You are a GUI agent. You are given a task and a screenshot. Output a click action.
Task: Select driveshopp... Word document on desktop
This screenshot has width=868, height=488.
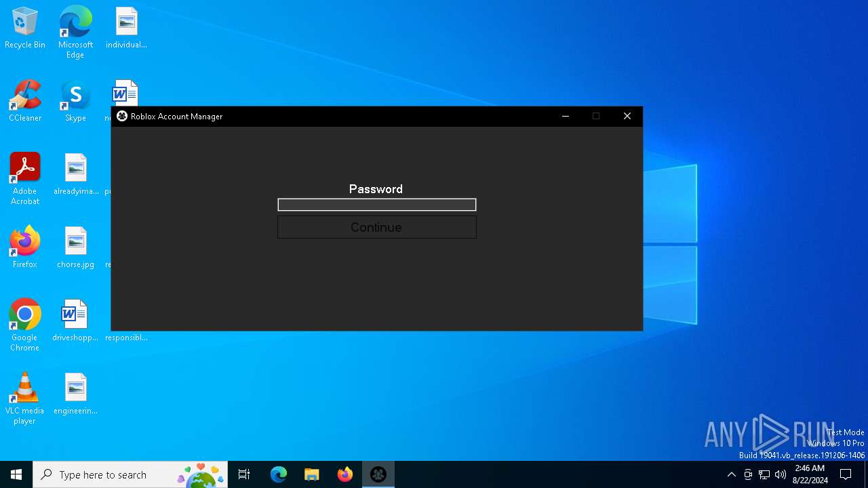tap(75, 321)
